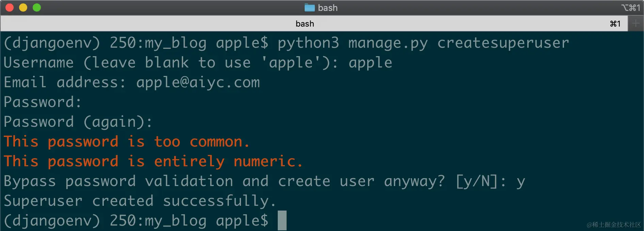Click 'Superuser created successfully.' message
The image size is (644, 231).
pos(140,201)
